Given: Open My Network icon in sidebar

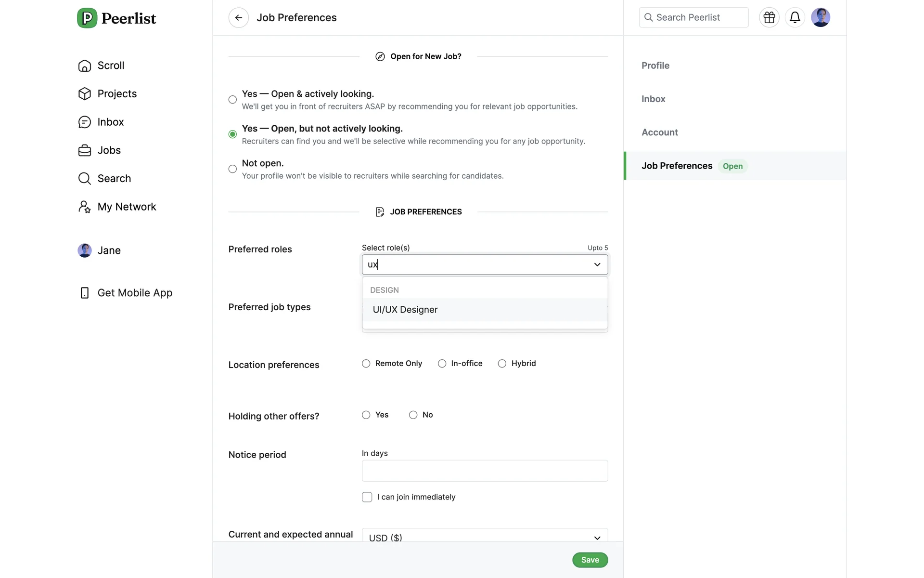Looking at the screenshot, I should pos(85,207).
